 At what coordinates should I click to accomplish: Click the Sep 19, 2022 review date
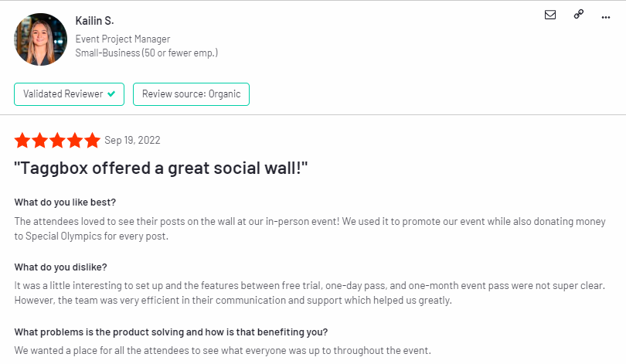click(132, 140)
